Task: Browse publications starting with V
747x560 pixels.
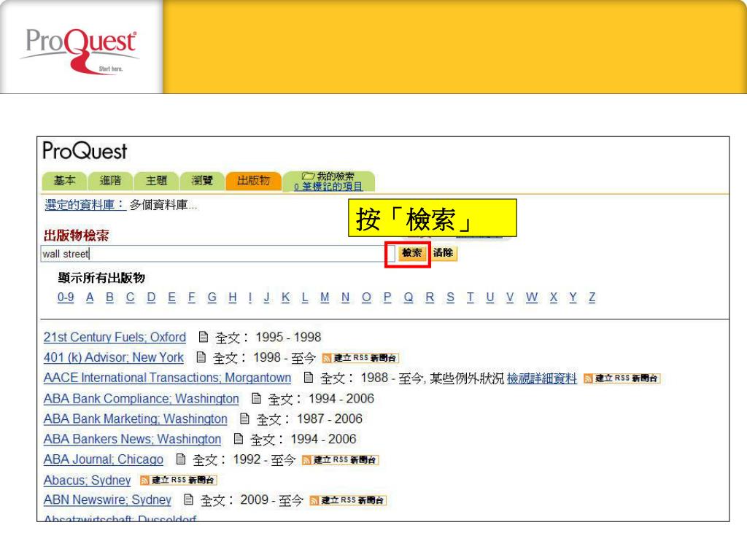Action: coord(510,297)
